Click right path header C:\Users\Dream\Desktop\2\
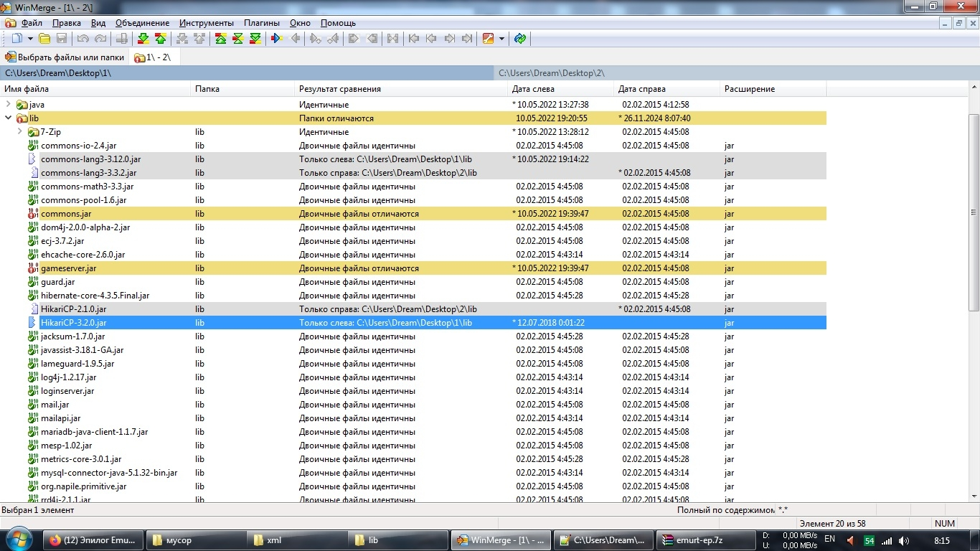The height and width of the screenshot is (551, 980). click(737, 73)
